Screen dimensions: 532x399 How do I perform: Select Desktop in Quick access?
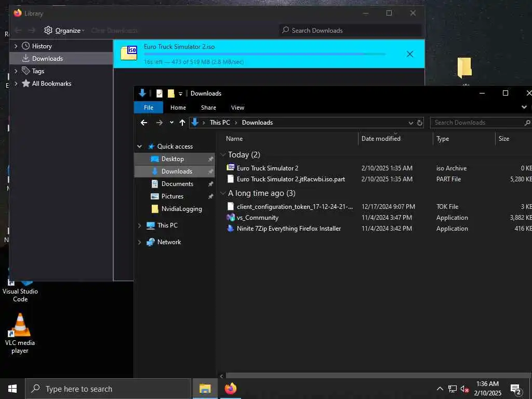coord(175,159)
